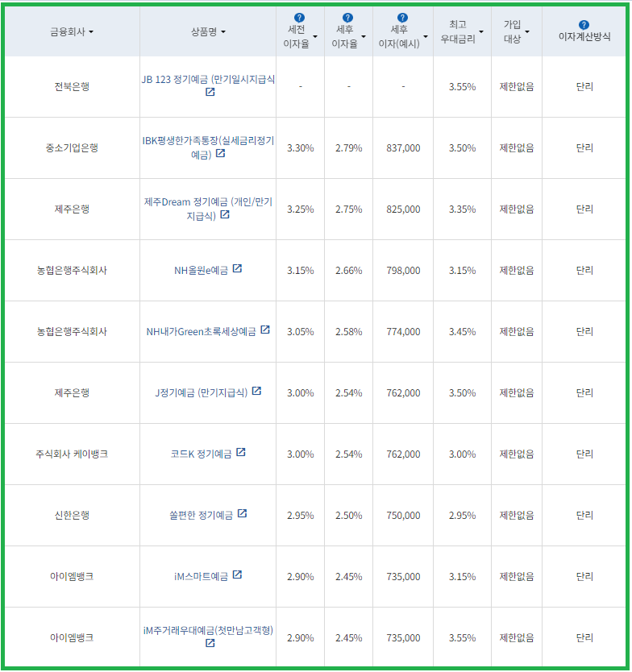Image resolution: width=632 pixels, height=672 pixels.
Task: Open help icon above 세전 이자율
Action: coord(299,18)
